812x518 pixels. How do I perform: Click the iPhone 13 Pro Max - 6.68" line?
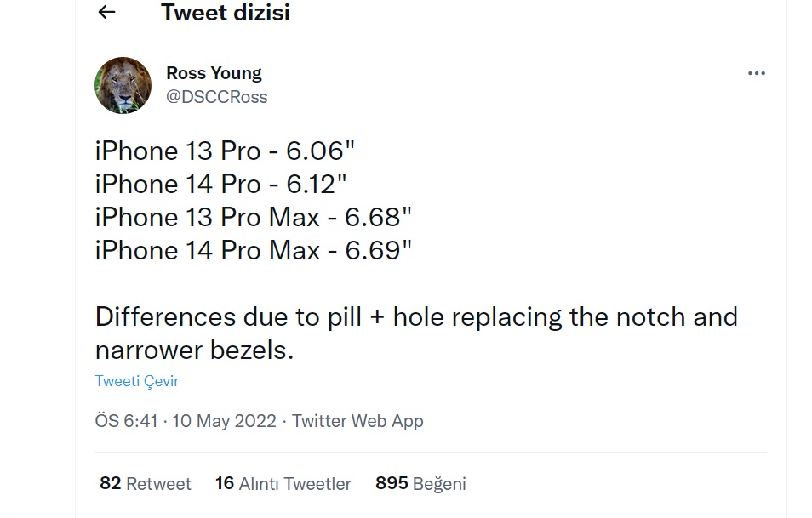click(254, 218)
